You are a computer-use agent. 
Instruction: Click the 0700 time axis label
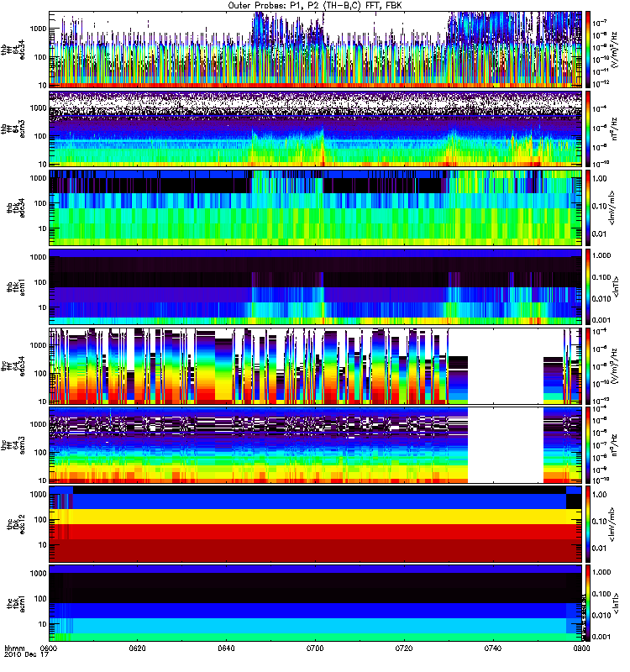(315, 648)
